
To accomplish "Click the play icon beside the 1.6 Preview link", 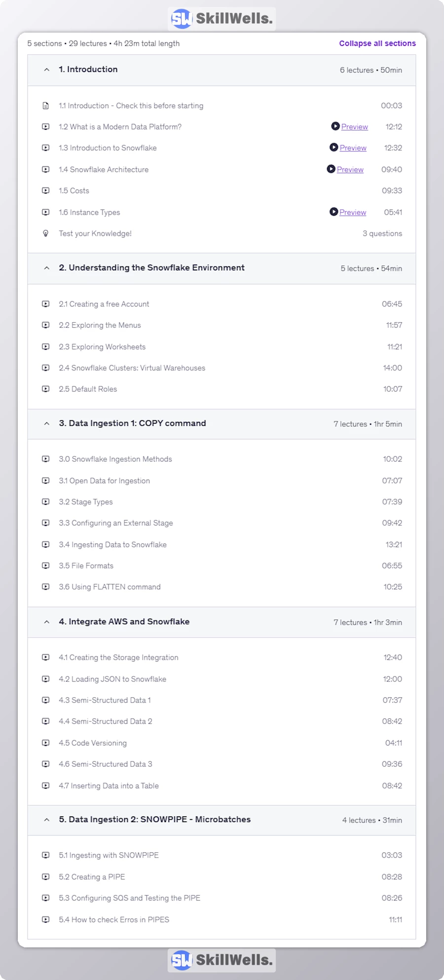I will [x=333, y=212].
